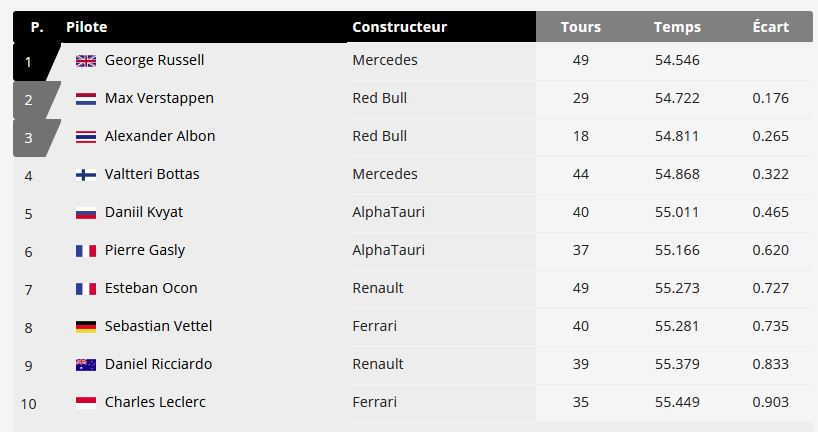Click the 54.722 time for Verstappen
818x432 pixels.
coord(677,98)
